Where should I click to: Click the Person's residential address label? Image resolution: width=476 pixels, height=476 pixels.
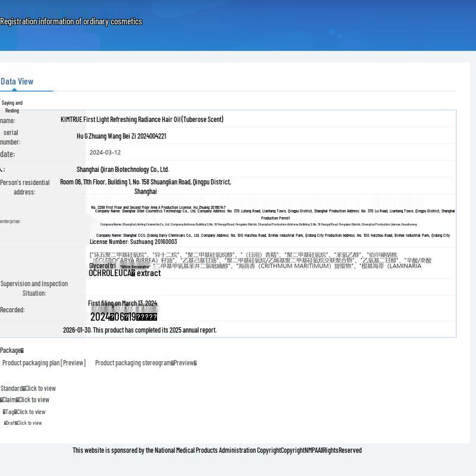24,187
